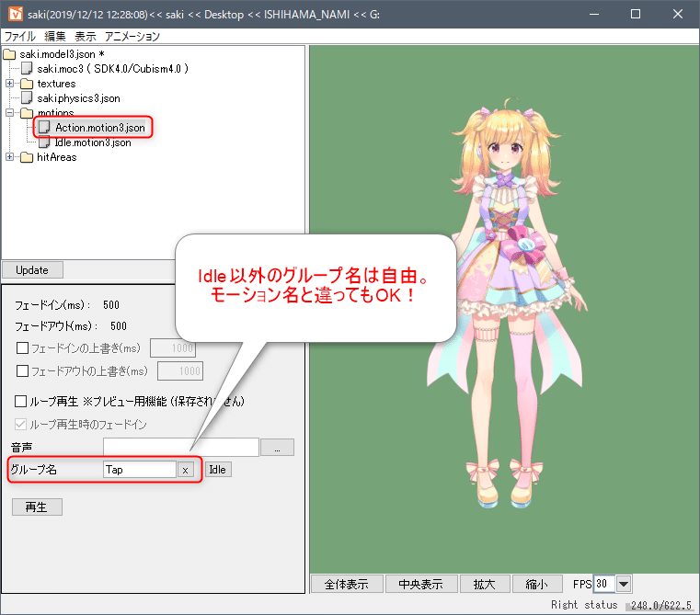Clear group name with x button
Screen dimensions: 700x615
click(x=185, y=470)
